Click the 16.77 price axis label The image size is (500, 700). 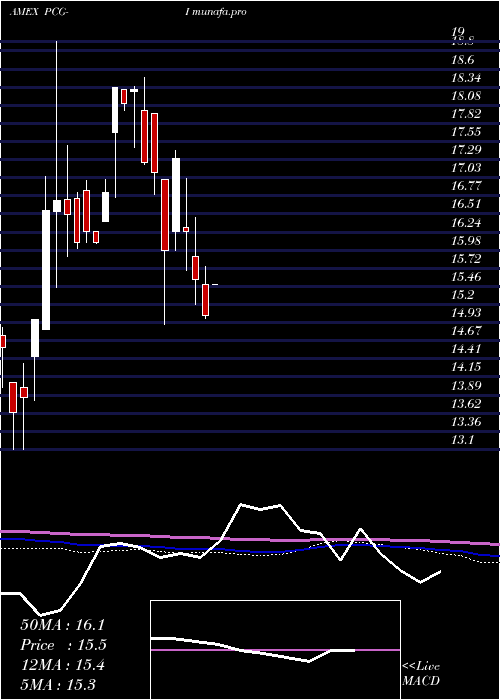(x=466, y=186)
